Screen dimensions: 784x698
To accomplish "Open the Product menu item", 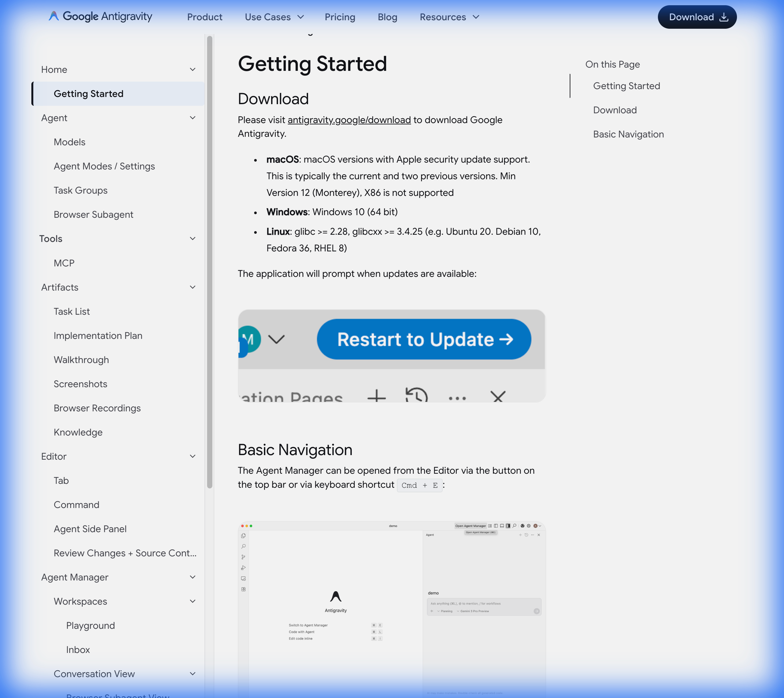I will pos(204,17).
